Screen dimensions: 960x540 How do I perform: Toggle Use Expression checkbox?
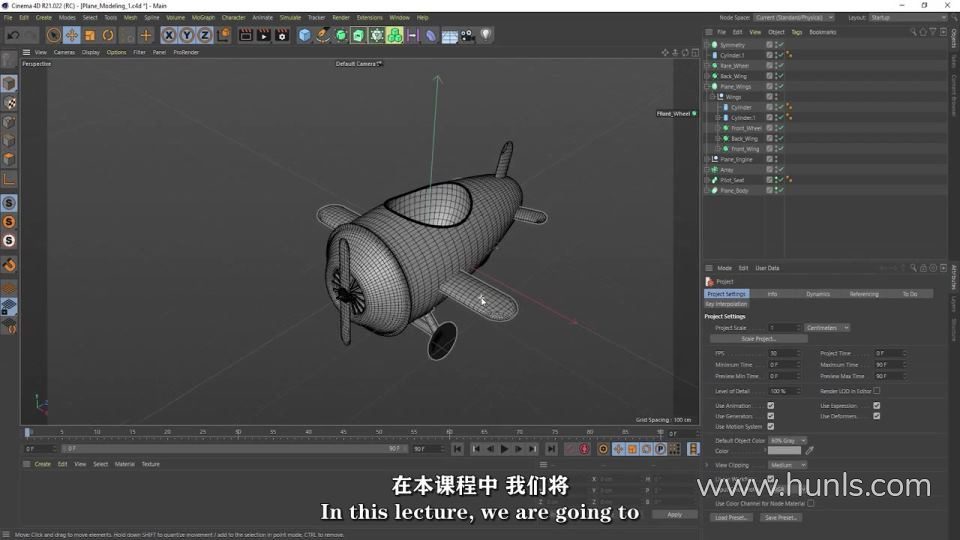[x=877, y=406]
